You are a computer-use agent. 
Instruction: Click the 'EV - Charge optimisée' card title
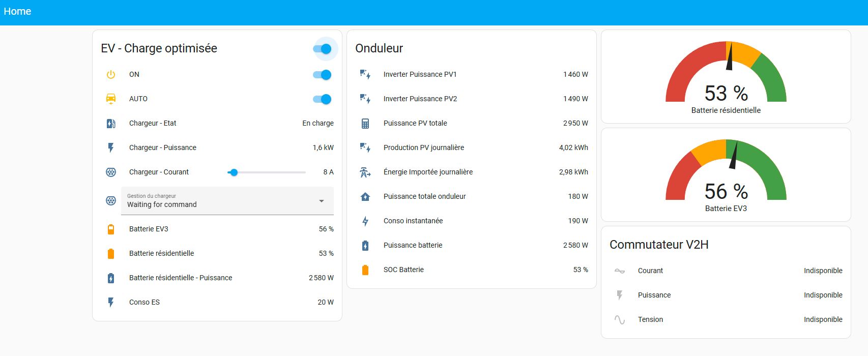159,48
